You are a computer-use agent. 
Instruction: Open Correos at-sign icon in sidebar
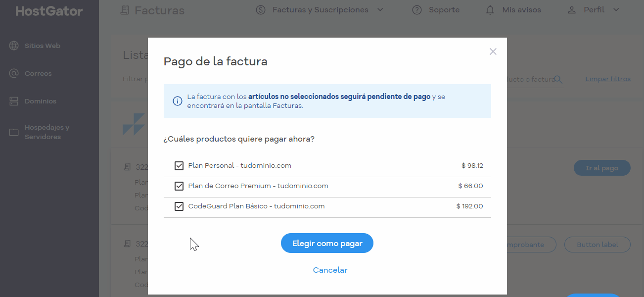14,73
